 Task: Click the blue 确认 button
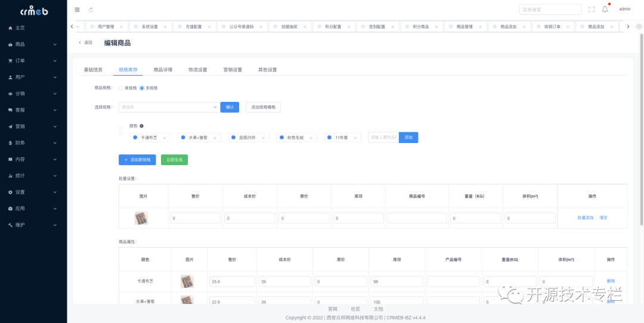[x=230, y=107]
